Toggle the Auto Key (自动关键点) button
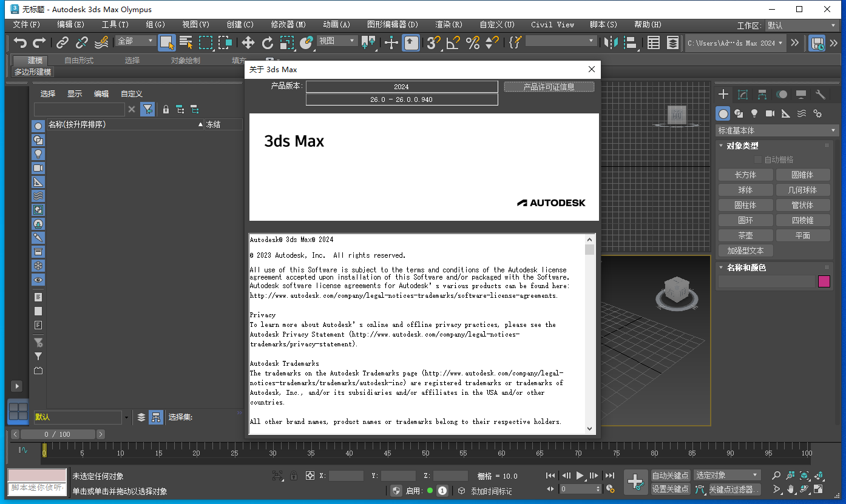This screenshot has width=846, height=504. (671, 475)
